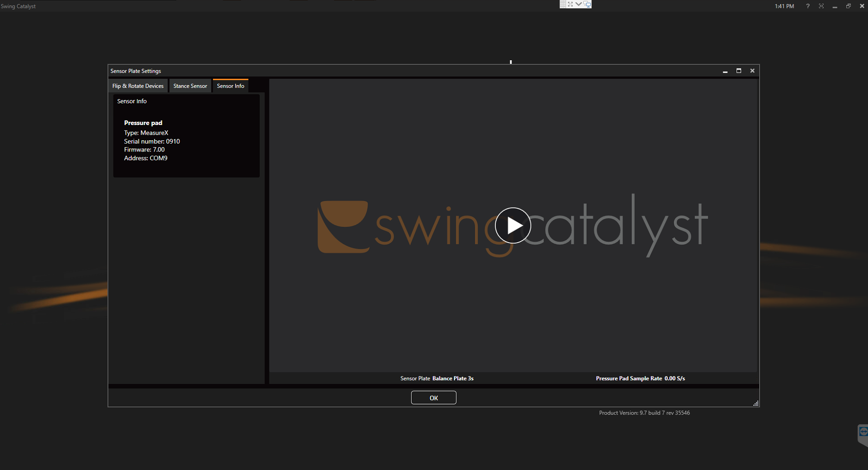Click the Product Version text

coord(644,413)
